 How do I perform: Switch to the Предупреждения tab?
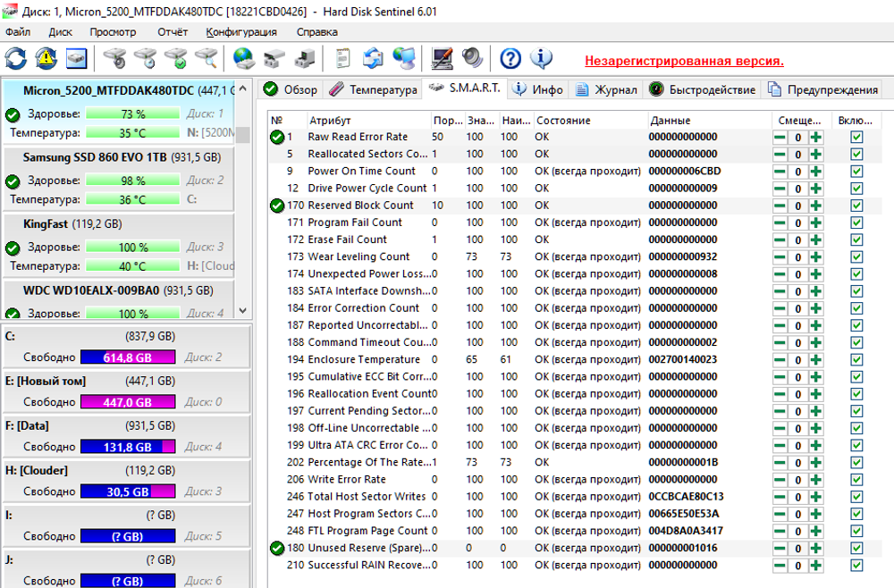coord(822,89)
